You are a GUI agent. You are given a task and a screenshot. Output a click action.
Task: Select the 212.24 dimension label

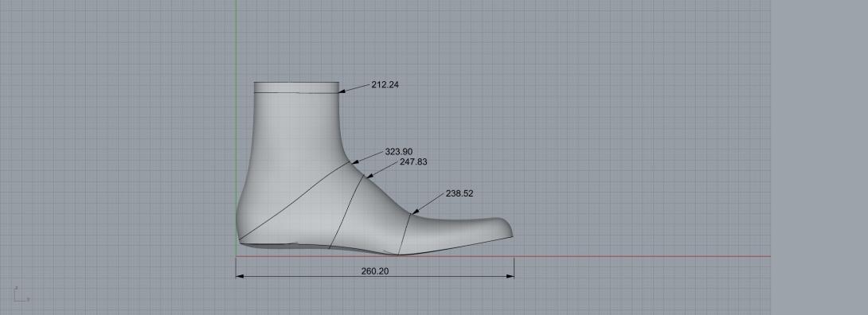(x=385, y=84)
